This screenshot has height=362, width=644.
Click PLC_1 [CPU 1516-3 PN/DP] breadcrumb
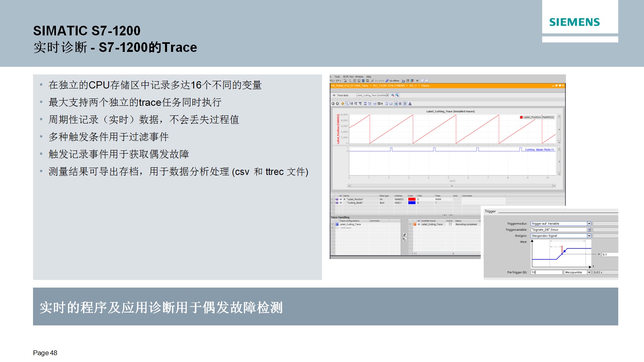(x=389, y=86)
